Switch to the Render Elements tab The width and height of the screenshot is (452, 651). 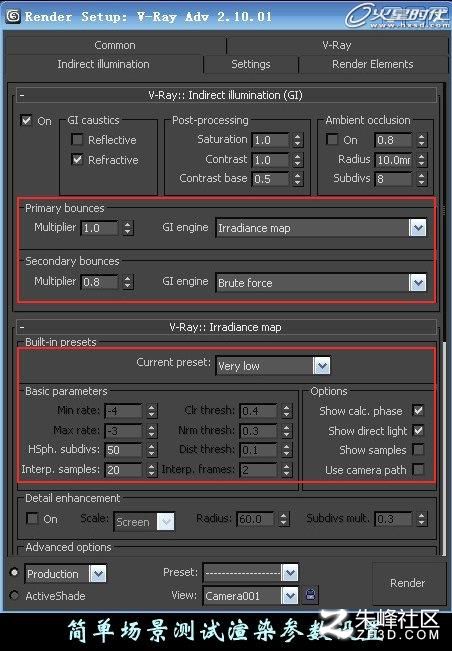tap(372, 64)
